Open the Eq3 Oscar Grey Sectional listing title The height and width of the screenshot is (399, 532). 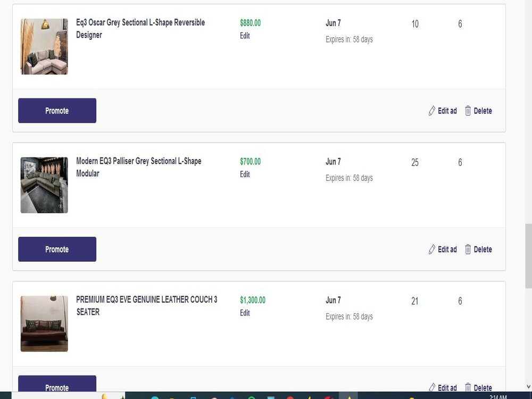point(140,29)
